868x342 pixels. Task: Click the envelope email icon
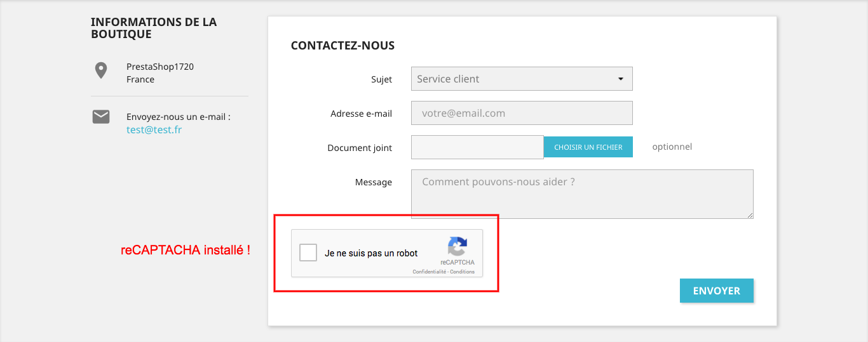click(101, 117)
